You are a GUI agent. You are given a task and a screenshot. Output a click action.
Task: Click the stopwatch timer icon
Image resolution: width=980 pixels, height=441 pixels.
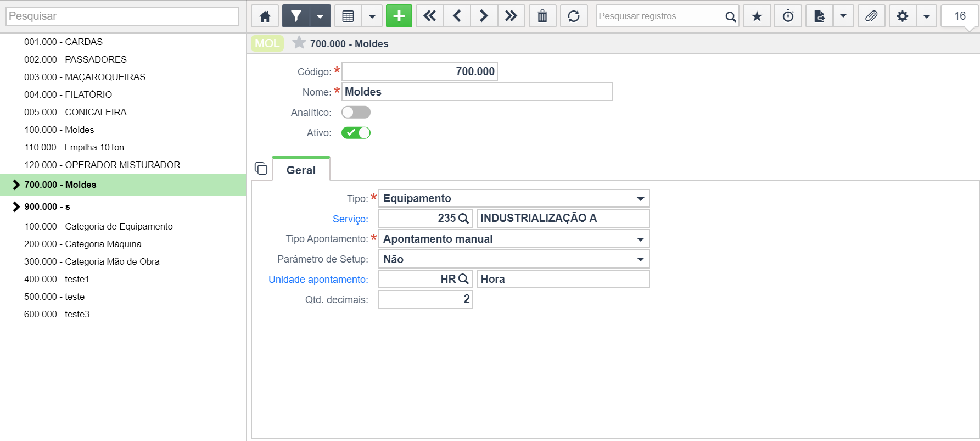tap(788, 16)
